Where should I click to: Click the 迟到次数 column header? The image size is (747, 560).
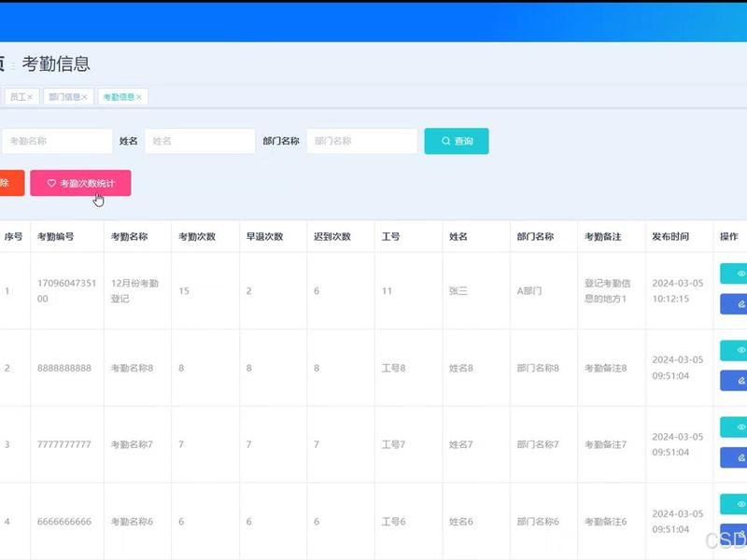tap(332, 237)
